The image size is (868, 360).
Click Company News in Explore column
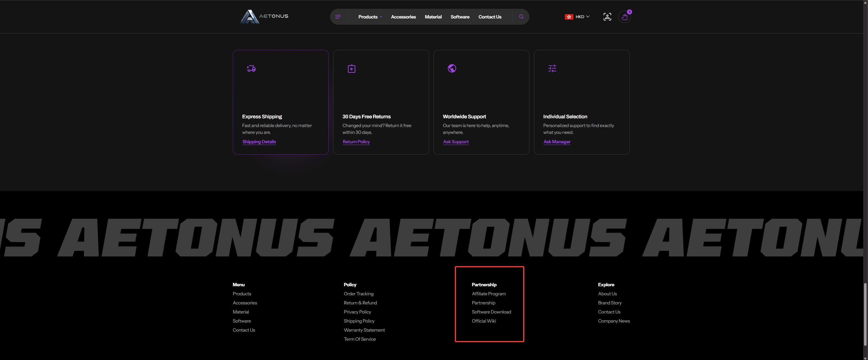(614, 321)
